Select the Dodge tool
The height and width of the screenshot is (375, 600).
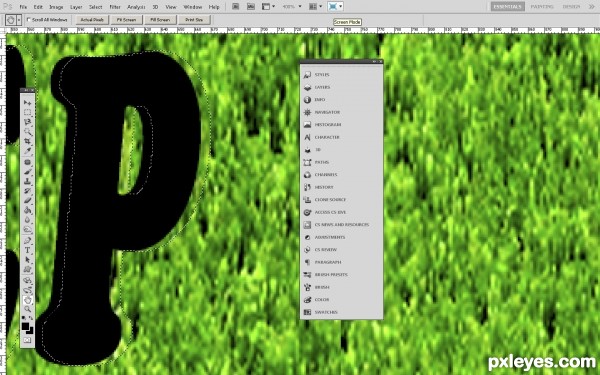28,230
